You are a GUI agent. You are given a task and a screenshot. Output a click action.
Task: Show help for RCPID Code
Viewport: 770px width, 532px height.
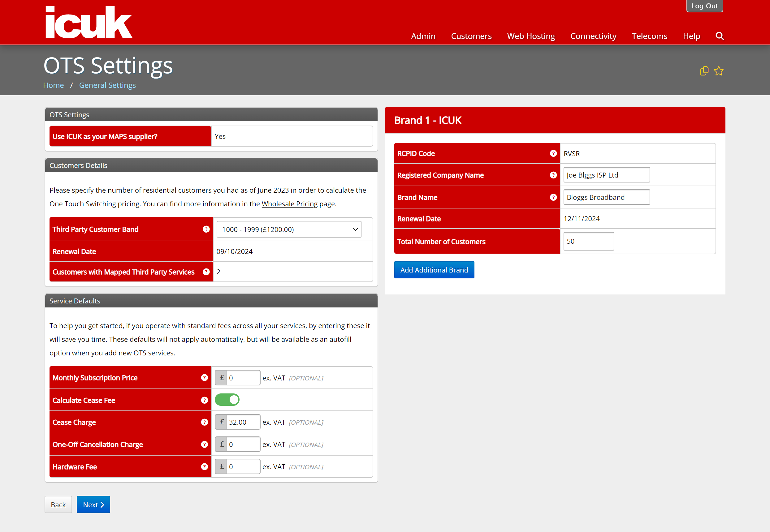(553, 153)
